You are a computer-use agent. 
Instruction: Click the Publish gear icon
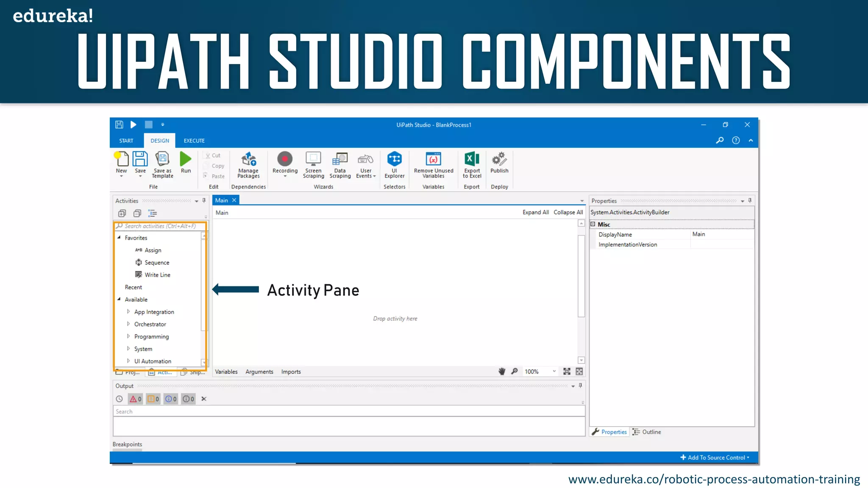pyautogui.click(x=499, y=159)
